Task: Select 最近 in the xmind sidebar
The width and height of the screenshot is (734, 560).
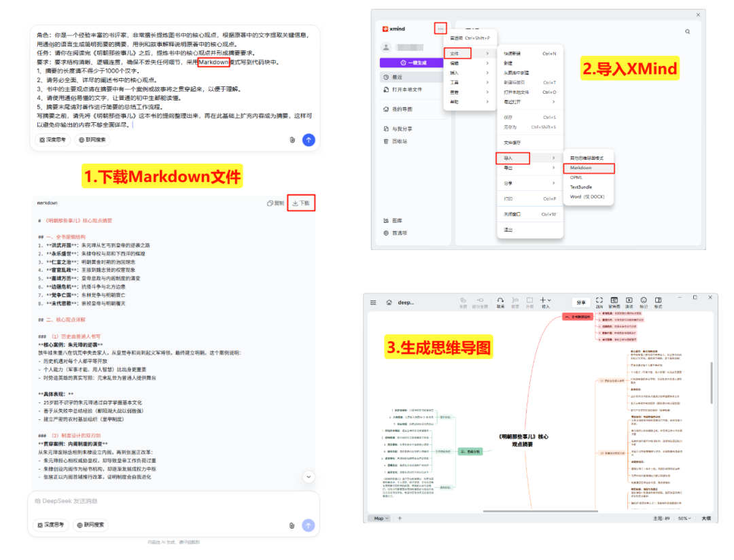Action: (411, 77)
